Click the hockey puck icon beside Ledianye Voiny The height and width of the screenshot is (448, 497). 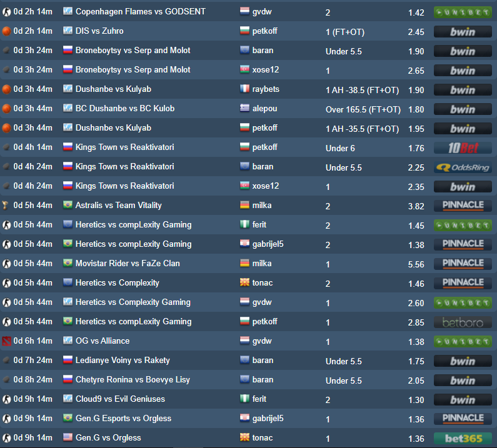[6, 361]
